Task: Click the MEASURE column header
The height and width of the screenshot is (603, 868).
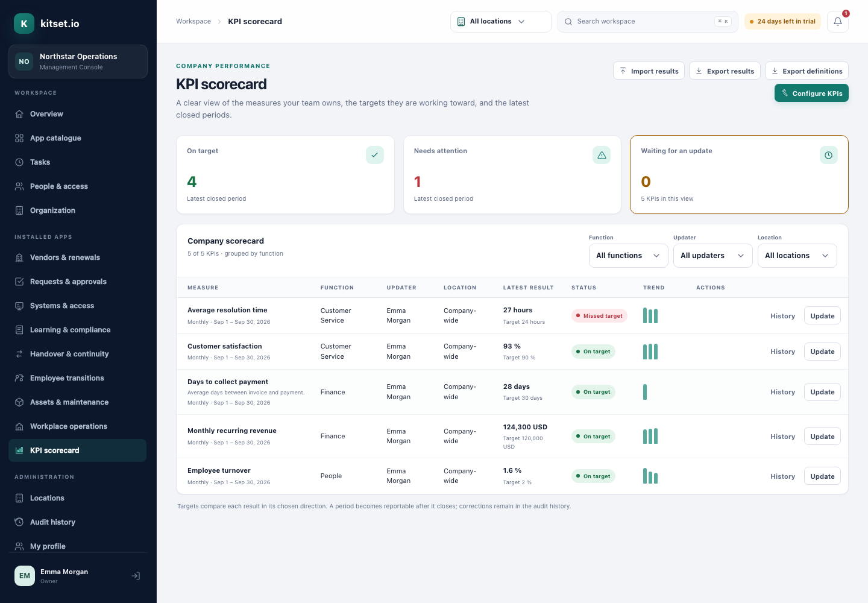Action: point(203,288)
